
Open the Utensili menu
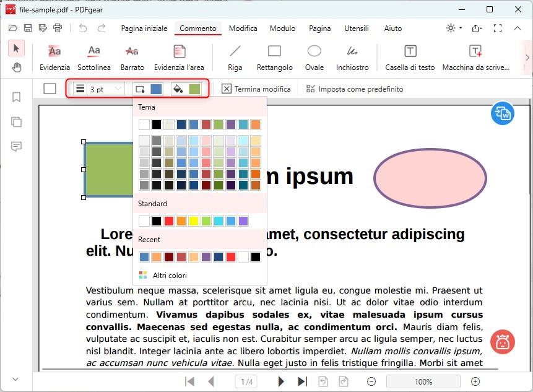(357, 28)
